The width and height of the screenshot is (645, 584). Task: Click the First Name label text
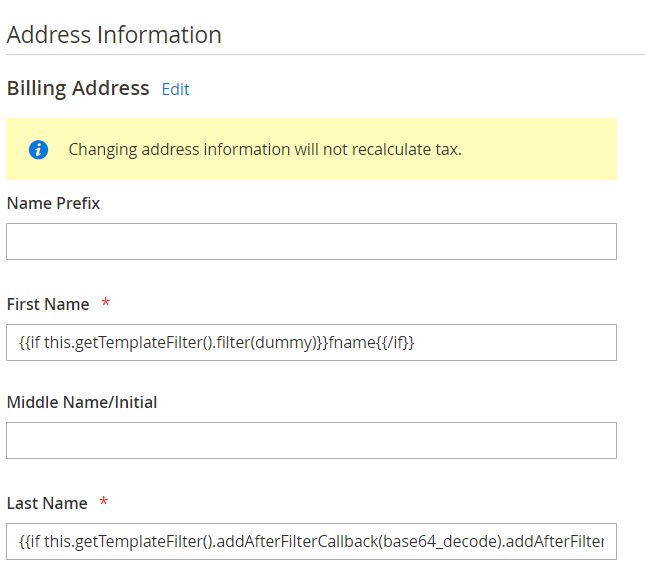[x=47, y=304]
